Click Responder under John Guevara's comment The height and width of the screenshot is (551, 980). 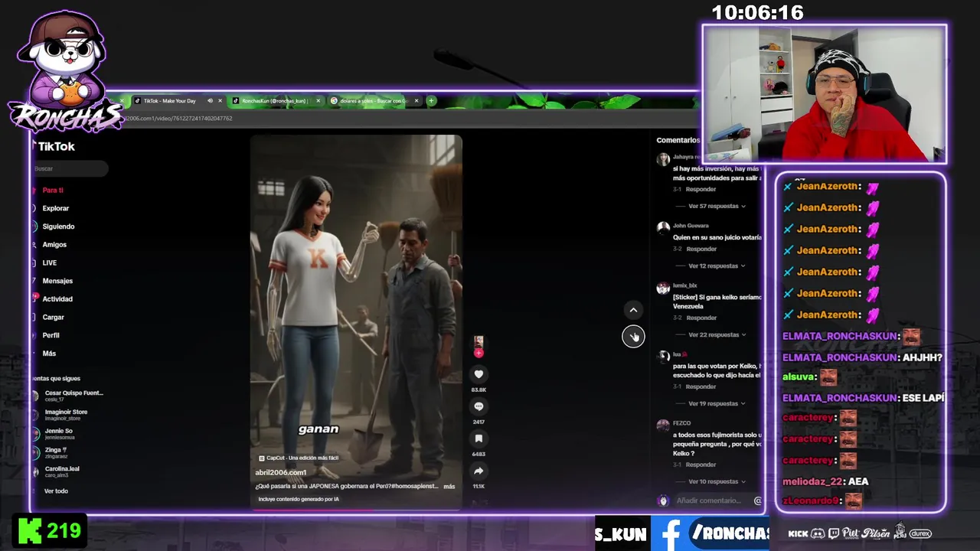[x=701, y=249]
